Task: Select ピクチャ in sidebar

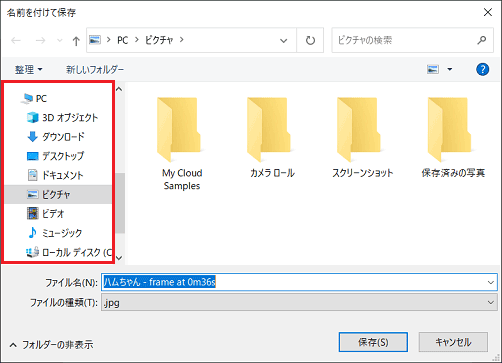Action: pos(58,194)
